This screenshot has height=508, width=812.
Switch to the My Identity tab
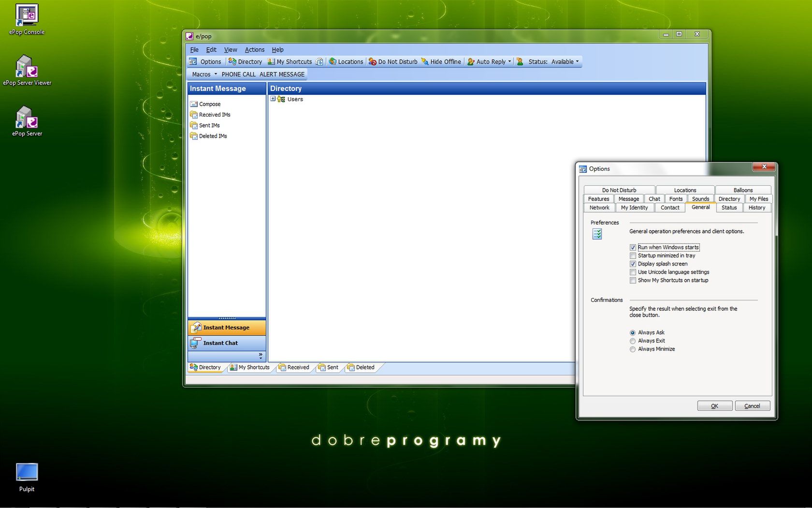pos(635,208)
